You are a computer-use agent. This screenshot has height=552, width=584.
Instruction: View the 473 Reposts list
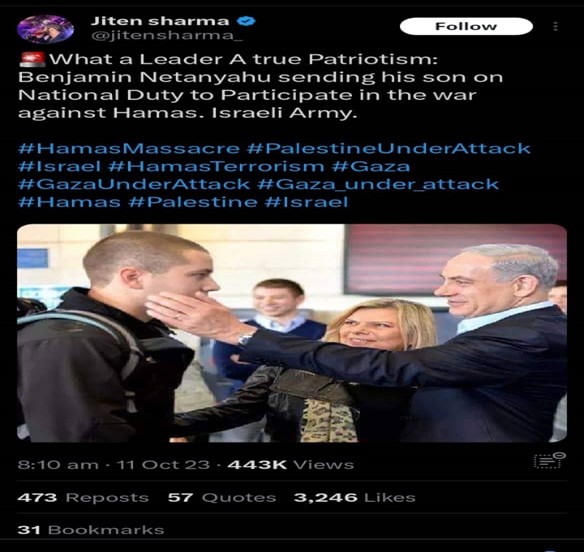83,497
